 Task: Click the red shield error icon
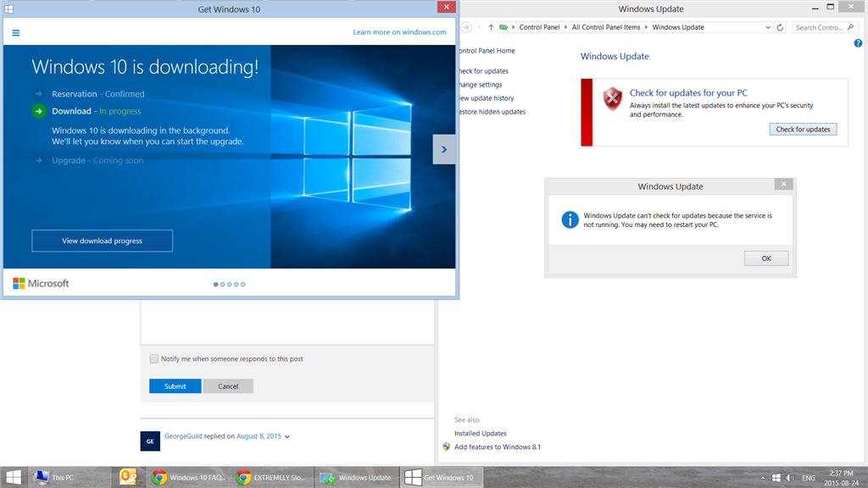pos(612,99)
